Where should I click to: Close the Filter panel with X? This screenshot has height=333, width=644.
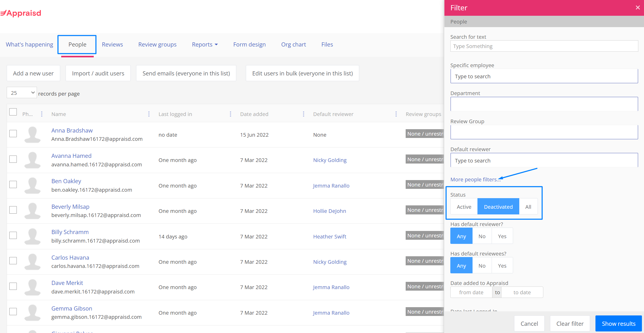(638, 8)
